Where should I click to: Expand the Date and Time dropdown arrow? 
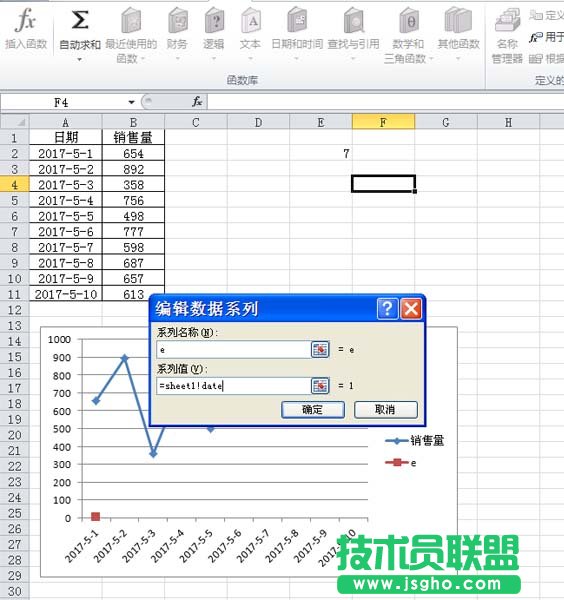coord(297,59)
